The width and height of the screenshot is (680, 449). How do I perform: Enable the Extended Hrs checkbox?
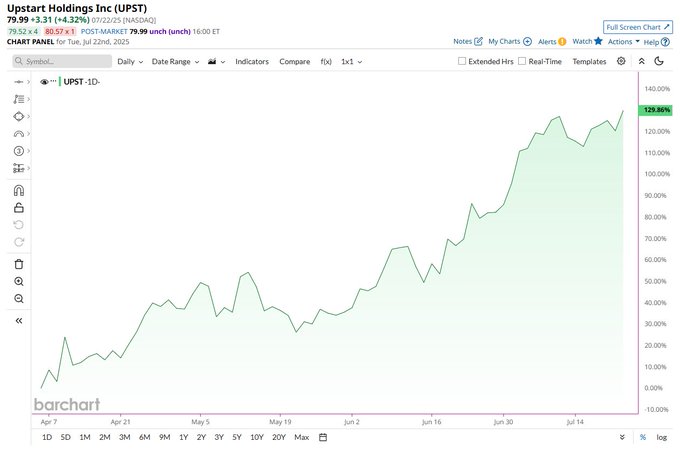click(x=462, y=61)
